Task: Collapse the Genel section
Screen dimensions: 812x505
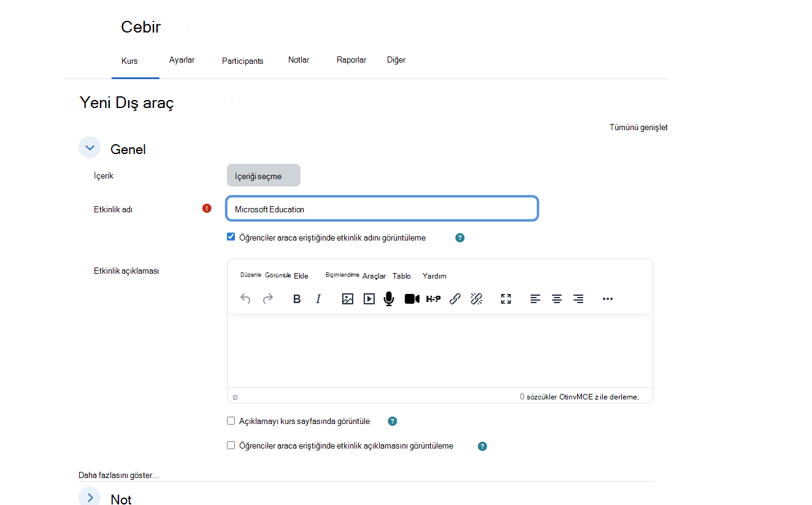Action: [x=90, y=148]
